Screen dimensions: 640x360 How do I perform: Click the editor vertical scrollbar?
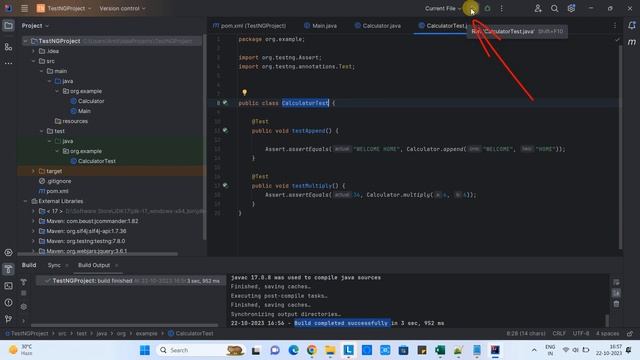pyautogui.click(x=620, y=147)
